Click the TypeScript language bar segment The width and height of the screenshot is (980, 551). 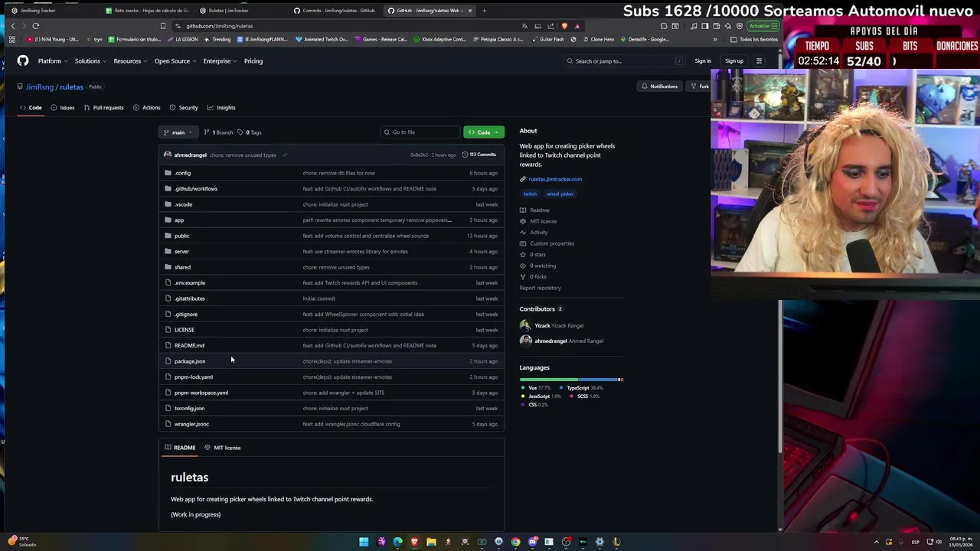597,380
